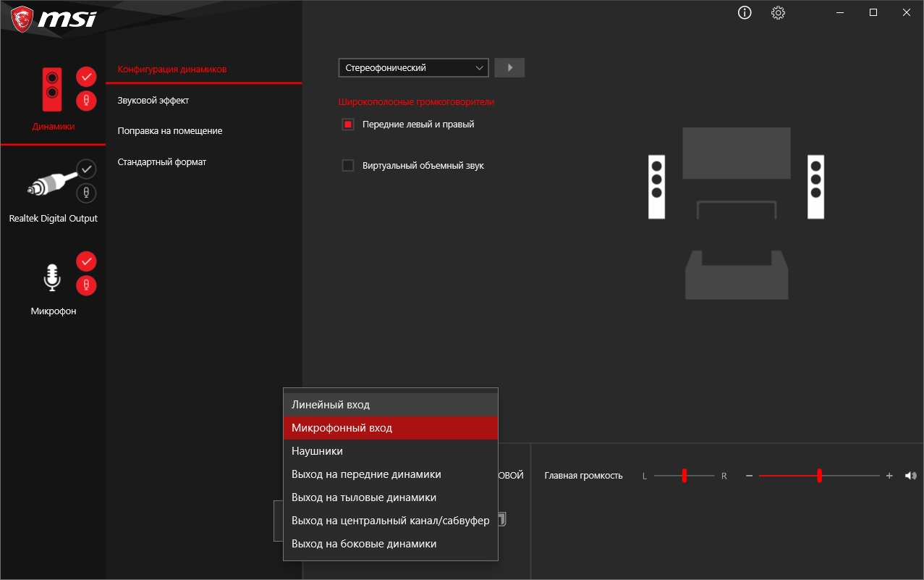The height and width of the screenshot is (580, 924).
Task: Set Динамики as default communication device
Action: pos(86,101)
